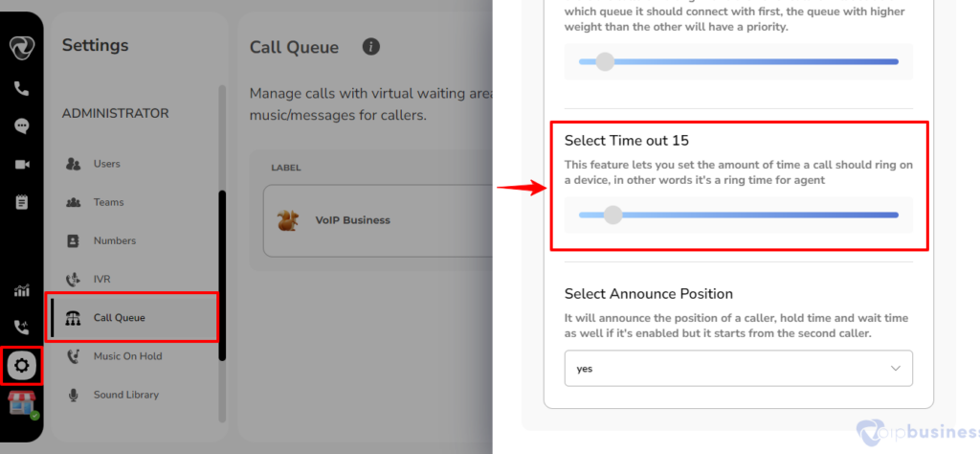This screenshot has height=454, width=980.
Task: Click the settings gear icon
Action: pyautogui.click(x=22, y=365)
